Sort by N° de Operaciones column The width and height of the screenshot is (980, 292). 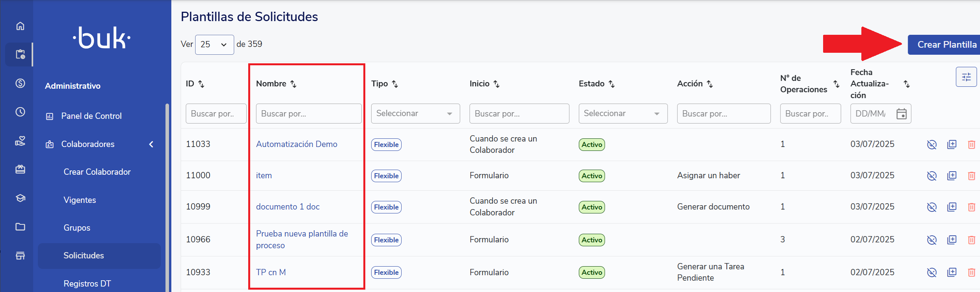tap(836, 84)
